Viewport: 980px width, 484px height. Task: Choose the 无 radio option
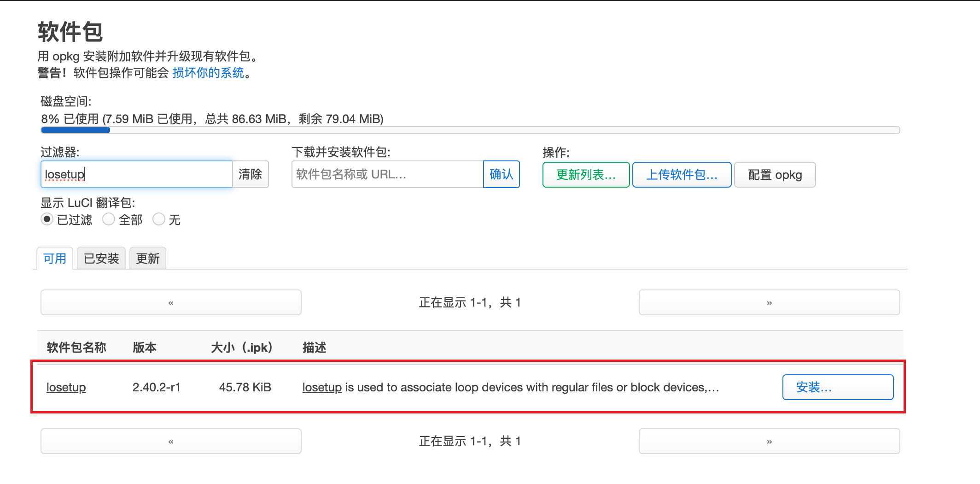pos(159,219)
